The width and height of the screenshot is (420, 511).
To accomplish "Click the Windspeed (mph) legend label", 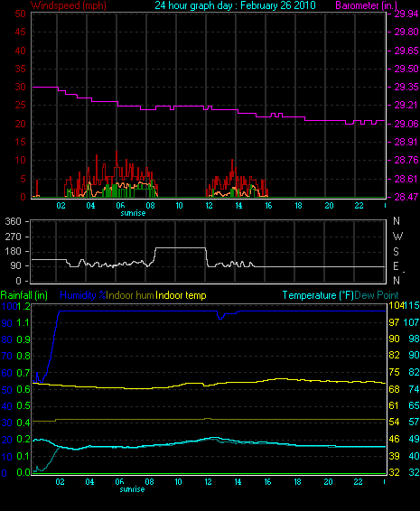I will click(x=69, y=5).
